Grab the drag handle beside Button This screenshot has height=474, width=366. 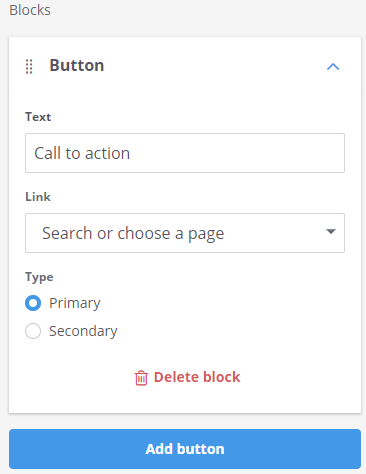pos(29,66)
